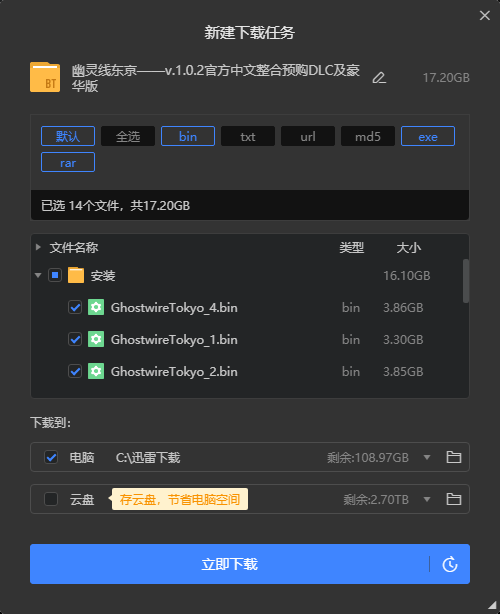Click the C:\迅雷下载 path field

(x=148, y=457)
